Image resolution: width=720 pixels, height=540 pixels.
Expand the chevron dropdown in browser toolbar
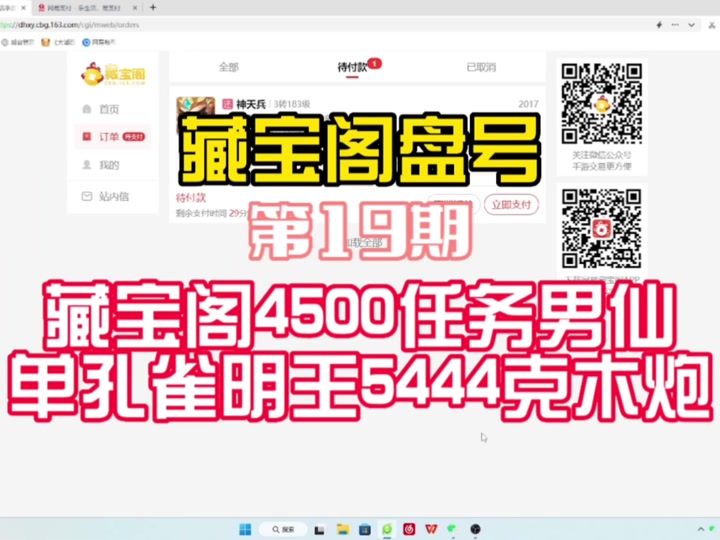pyautogui.click(x=691, y=25)
